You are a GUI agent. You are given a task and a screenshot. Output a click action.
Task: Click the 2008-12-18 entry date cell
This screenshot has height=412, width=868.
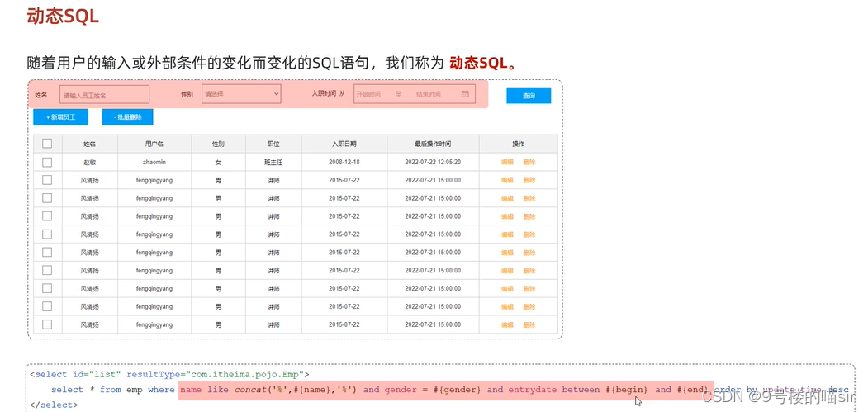coord(344,163)
